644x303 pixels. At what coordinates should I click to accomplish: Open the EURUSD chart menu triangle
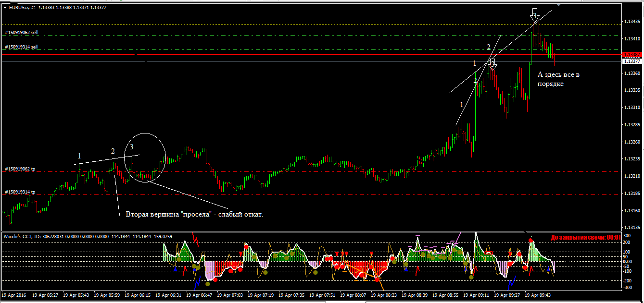coord(4,7)
